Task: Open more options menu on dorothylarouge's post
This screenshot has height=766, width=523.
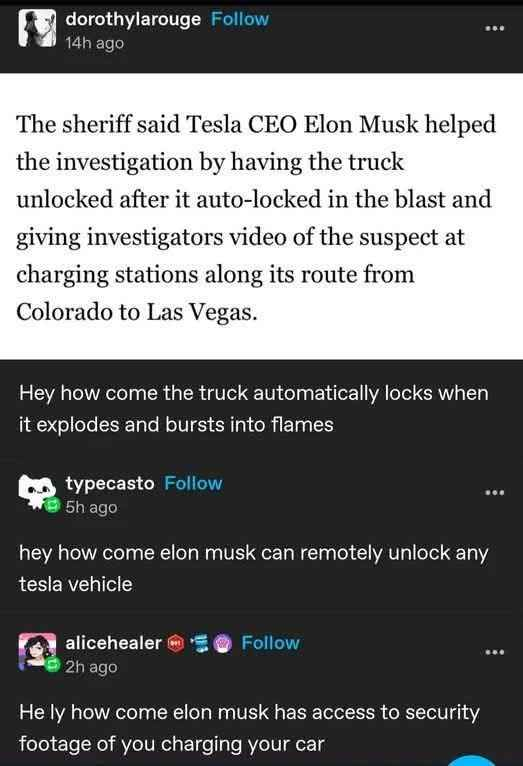Action: pos(494,28)
